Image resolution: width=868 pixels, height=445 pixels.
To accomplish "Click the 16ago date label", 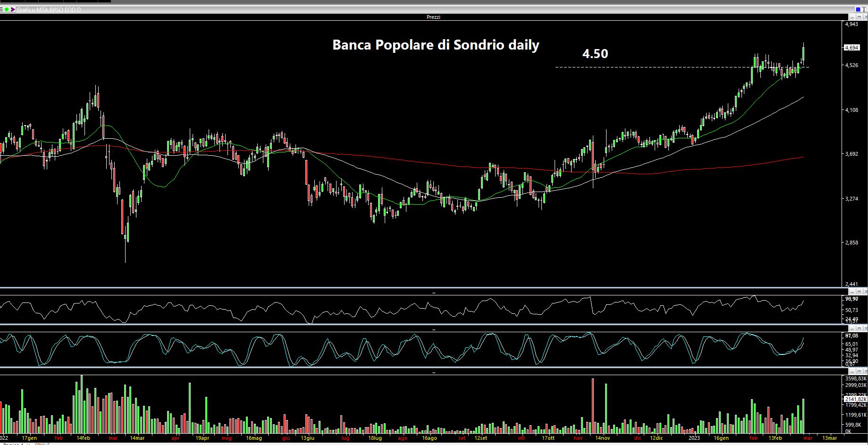I will click(x=429, y=438).
